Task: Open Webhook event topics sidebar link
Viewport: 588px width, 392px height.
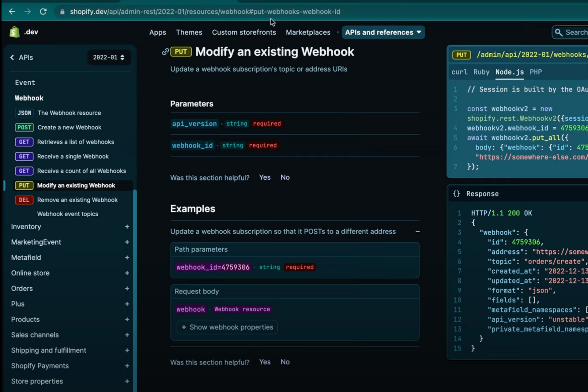Action: click(67, 214)
